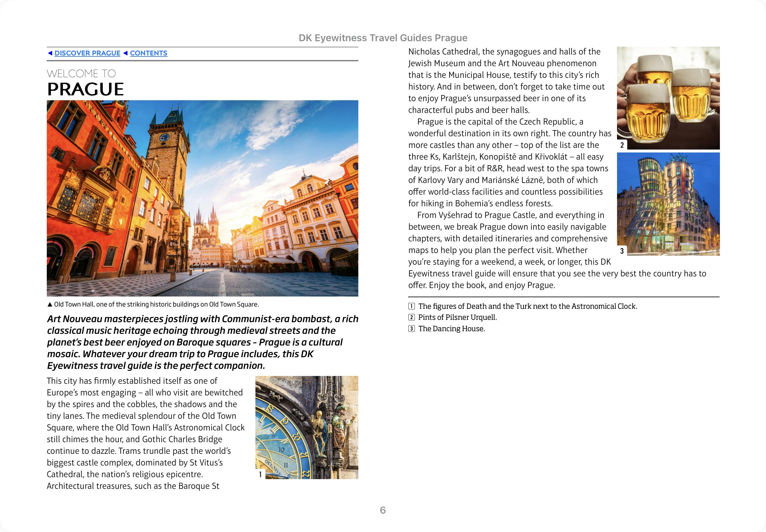Click number 2 badge on beer photo
The width and height of the screenshot is (766, 532).
click(x=622, y=145)
